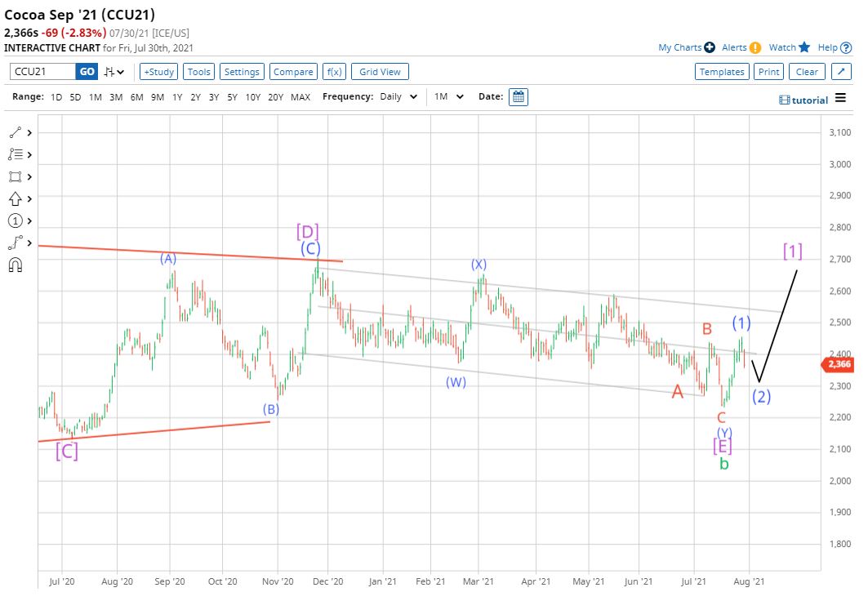Image resolution: width=868 pixels, height=601 pixels.
Task: Click the f(x) expressions button
Action: coord(334,71)
